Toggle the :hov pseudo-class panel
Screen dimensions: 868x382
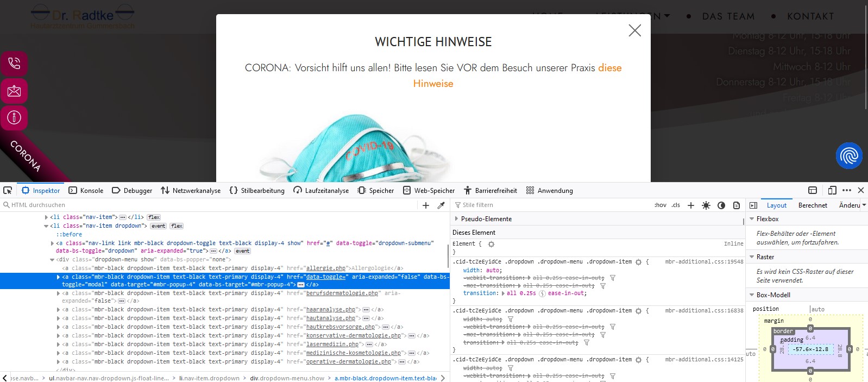coord(660,205)
